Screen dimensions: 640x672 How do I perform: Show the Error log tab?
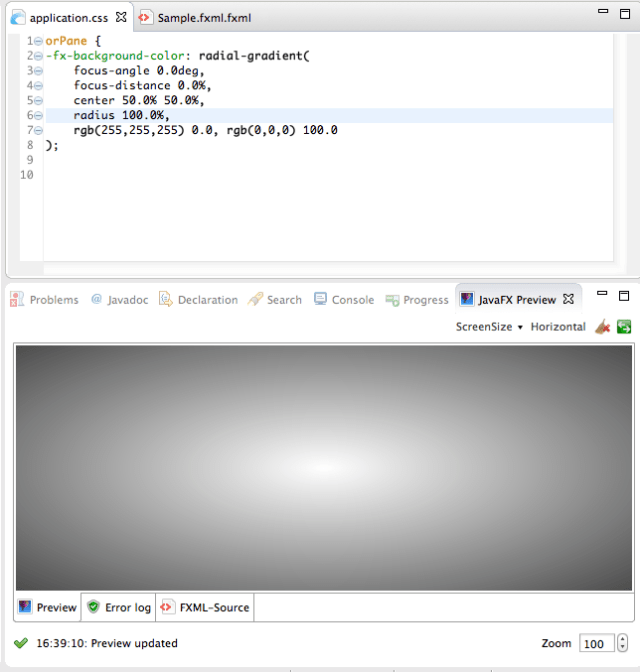[x=118, y=607]
